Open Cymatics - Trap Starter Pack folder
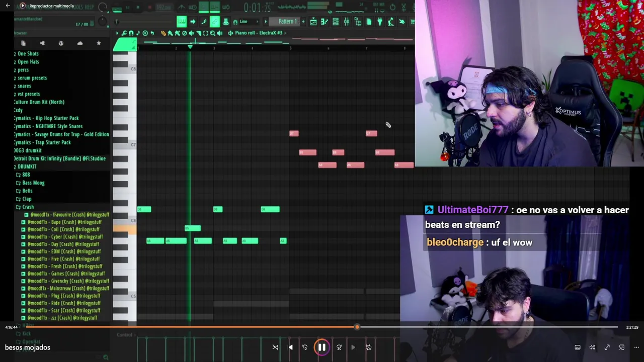This screenshot has height=362, width=644. click(x=43, y=142)
